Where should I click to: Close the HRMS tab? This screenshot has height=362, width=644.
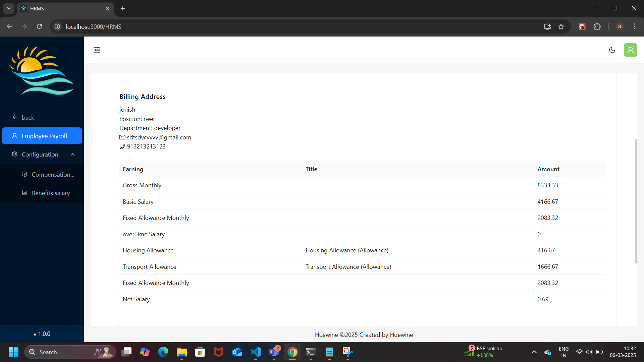tap(107, 8)
